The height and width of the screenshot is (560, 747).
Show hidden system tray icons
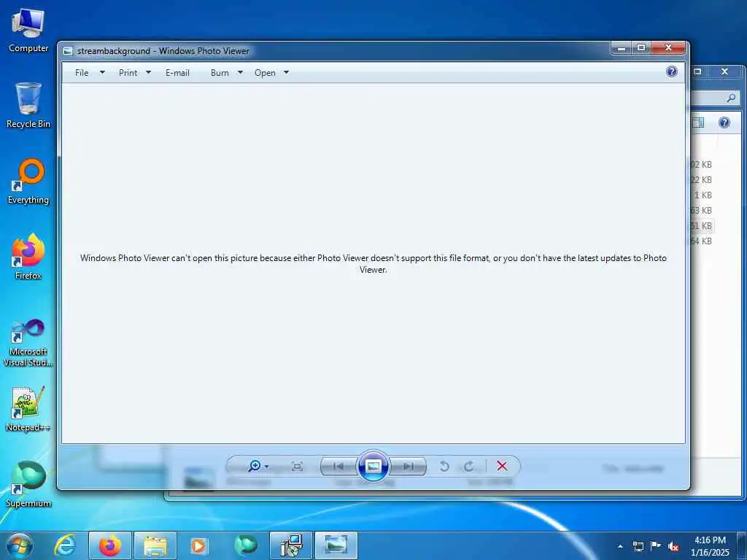point(620,546)
